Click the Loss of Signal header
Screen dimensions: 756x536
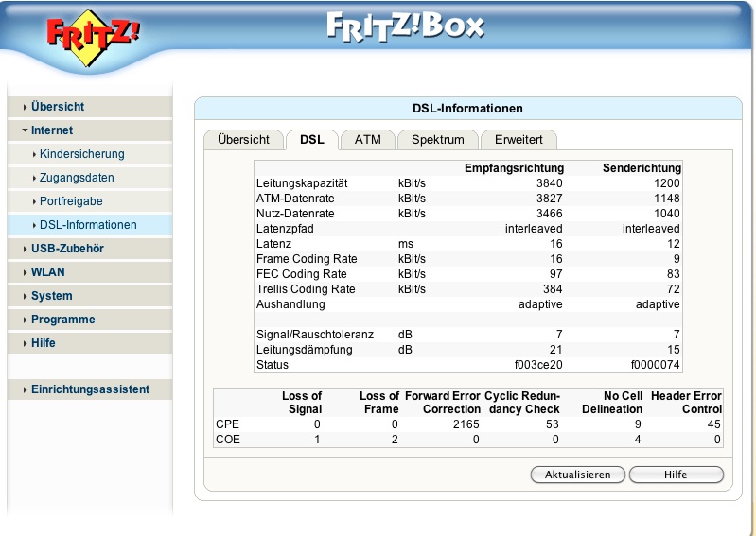(302, 402)
